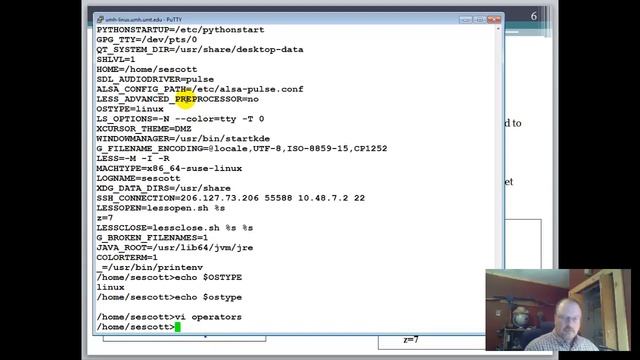Click the scrollbar up arrow in PuTTY
The image size is (640, 360).
tap(498, 29)
